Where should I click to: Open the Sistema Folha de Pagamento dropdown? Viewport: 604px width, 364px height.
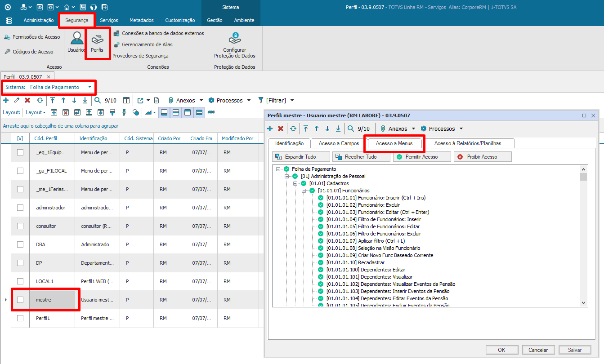pos(89,87)
